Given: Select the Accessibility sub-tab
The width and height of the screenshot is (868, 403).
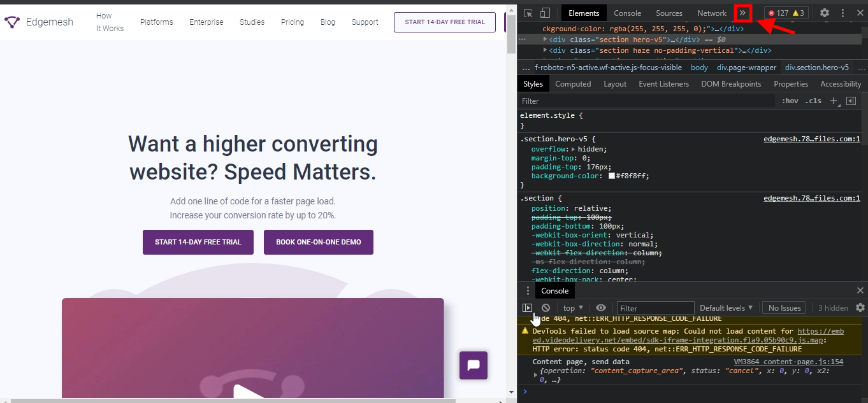Looking at the screenshot, I should (x=841, y=83).
